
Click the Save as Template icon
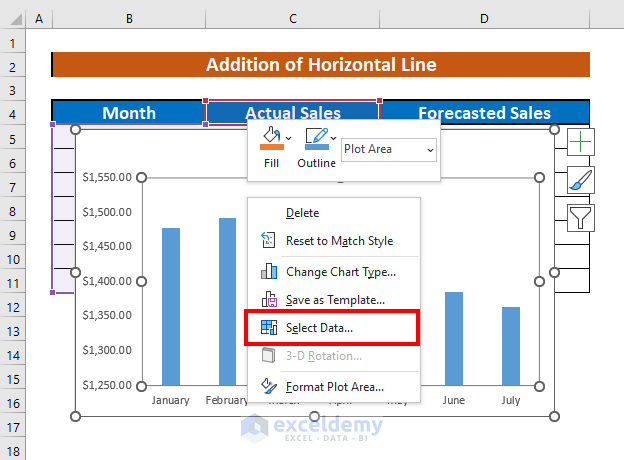click(269, 299)
